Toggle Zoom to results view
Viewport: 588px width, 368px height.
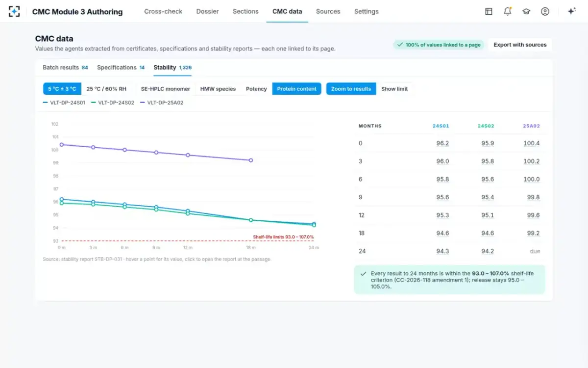tap(351, 89)
